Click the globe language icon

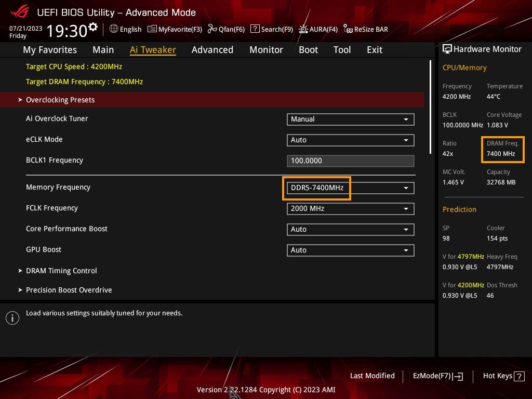click(114, 29)
